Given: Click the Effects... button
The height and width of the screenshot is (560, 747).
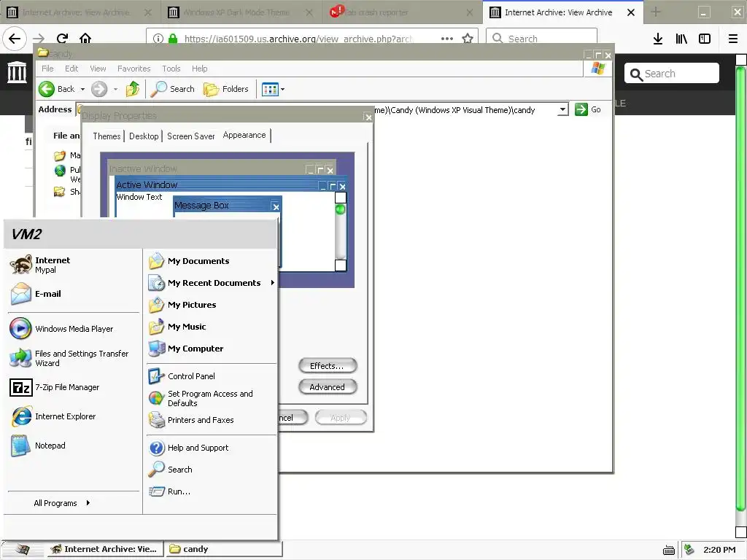Looking at the screenshot, I should coord(328,366).
